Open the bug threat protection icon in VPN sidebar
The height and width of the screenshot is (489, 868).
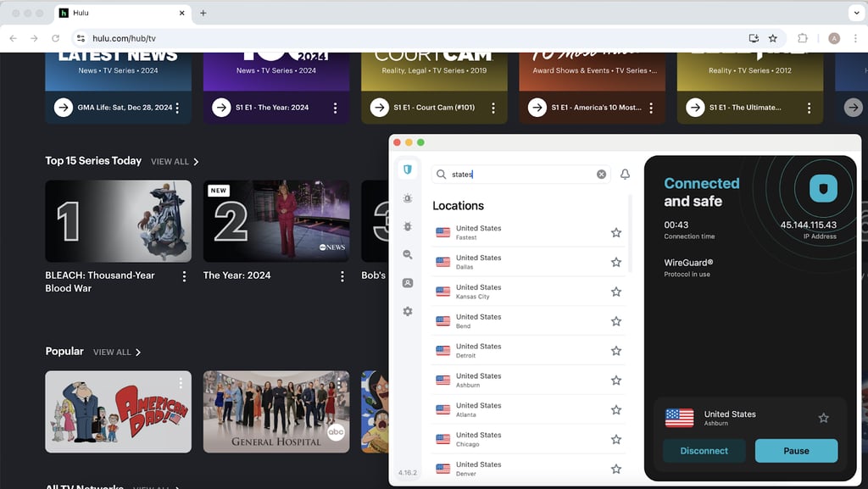408,226
